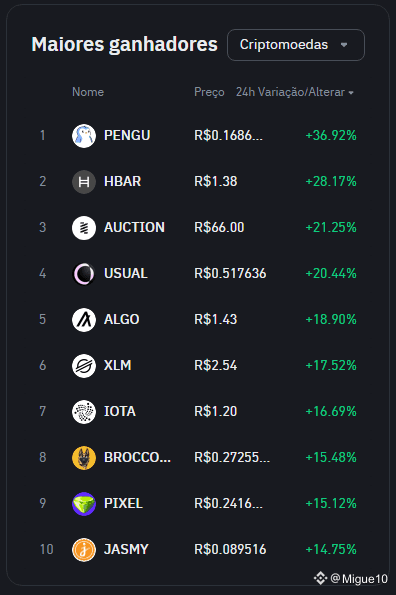Open the PENGU +36.92% gain value
Image resolution: width=396 pixels, height=595 pixels.
[331, 135]
